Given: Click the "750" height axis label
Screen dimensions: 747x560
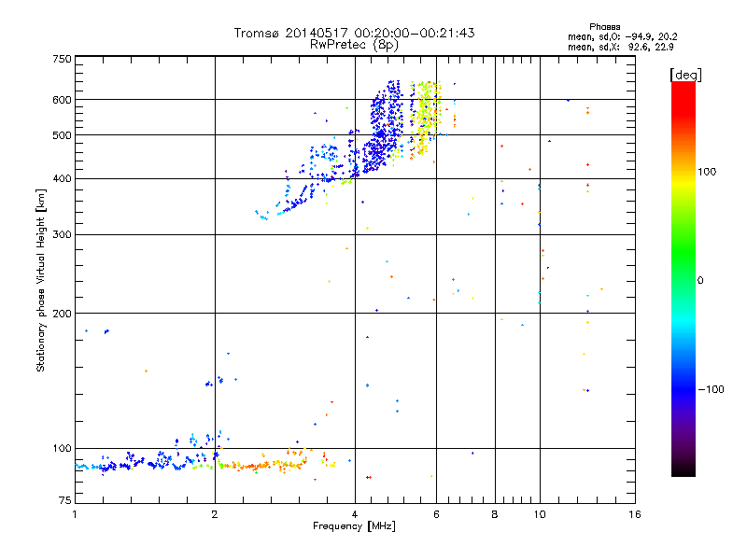Looking at the screenshot, I should click(62, 59).
